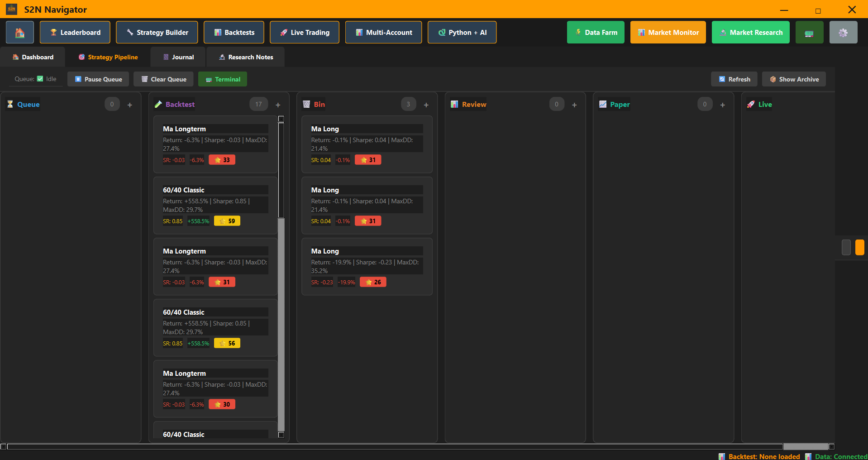Switch to the Dashboard tab
The image size is (868, 460).
[x=33, y=57]
